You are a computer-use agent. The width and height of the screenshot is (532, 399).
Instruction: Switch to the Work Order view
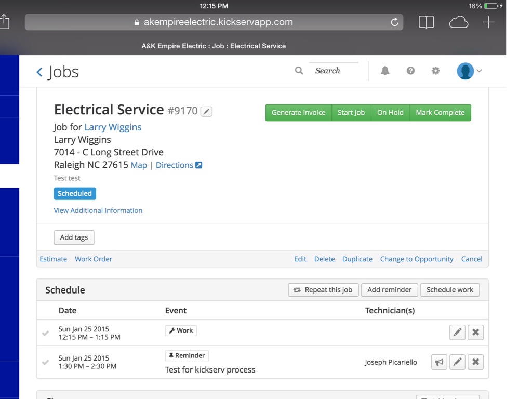(94, 259)
